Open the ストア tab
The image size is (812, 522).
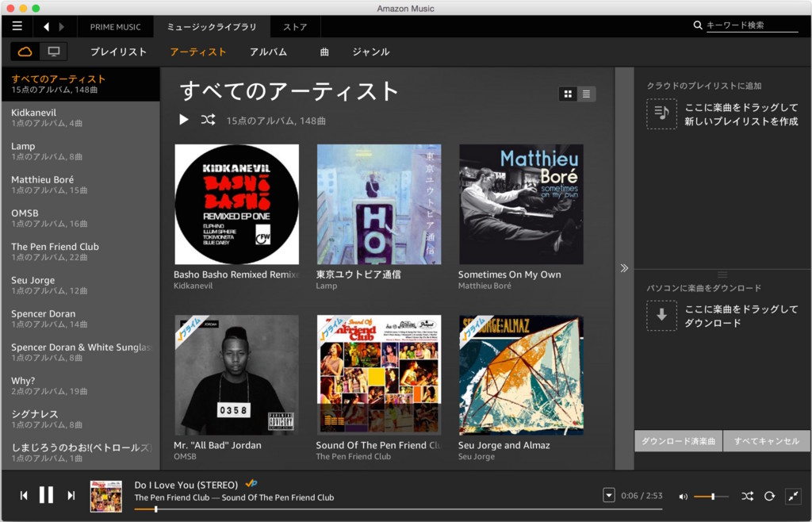coord(295,27)
